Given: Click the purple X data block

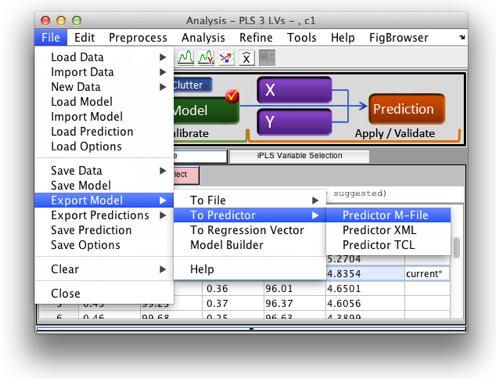Looking at the screenshot, I should (295, 90).
